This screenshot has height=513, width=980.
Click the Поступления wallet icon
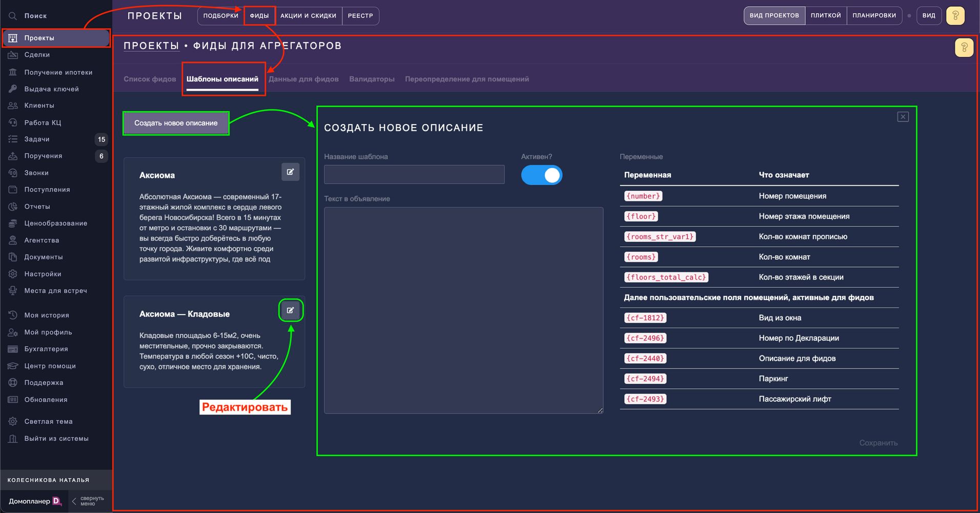click(13, 190)
